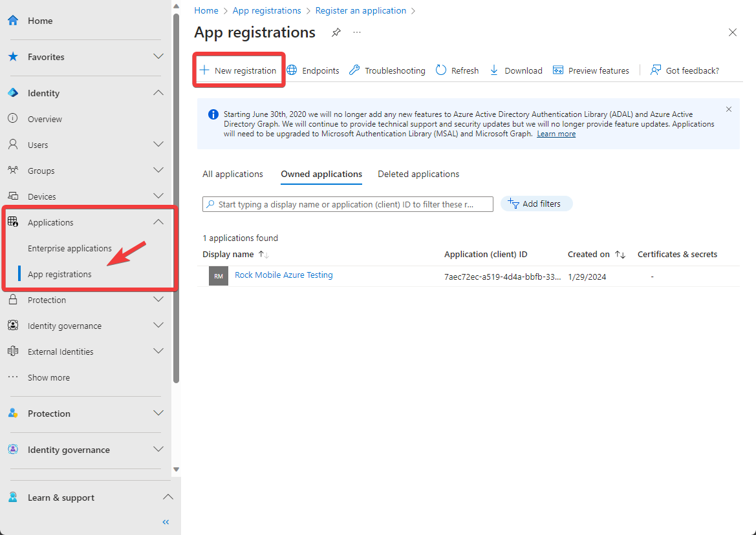Click the Refresh circular arrow icon
This screenshot has height=535, width=756.
[440, 70]
